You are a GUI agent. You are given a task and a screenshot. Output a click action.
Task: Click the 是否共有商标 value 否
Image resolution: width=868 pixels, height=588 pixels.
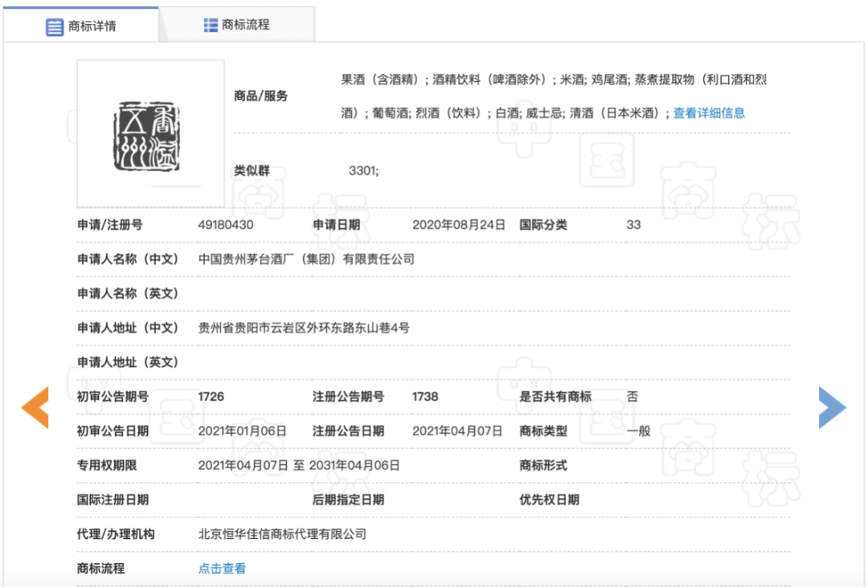tap(632, 396)
